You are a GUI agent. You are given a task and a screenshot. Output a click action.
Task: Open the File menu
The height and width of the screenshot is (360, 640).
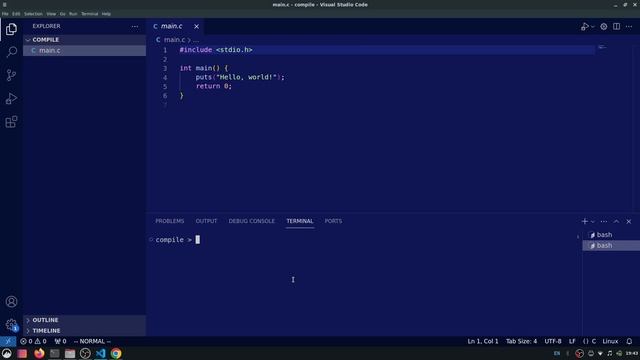pyautogui.click(x=5, y=14)
